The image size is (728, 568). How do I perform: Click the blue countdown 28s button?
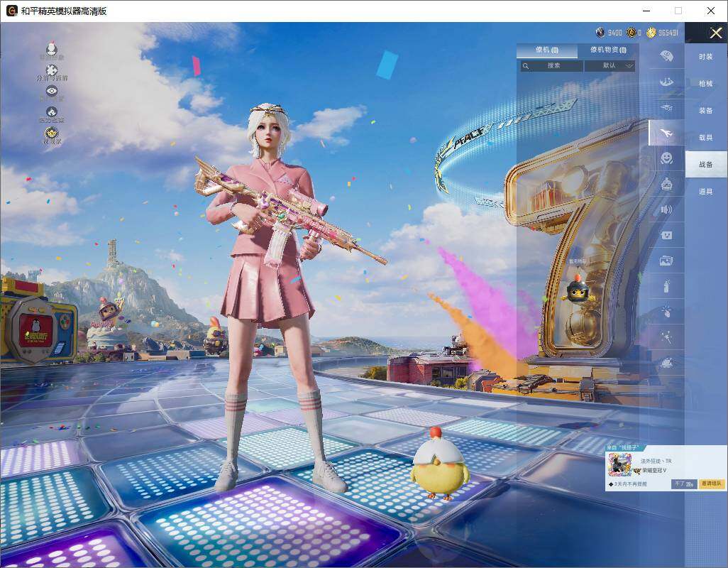click(683, 484)
